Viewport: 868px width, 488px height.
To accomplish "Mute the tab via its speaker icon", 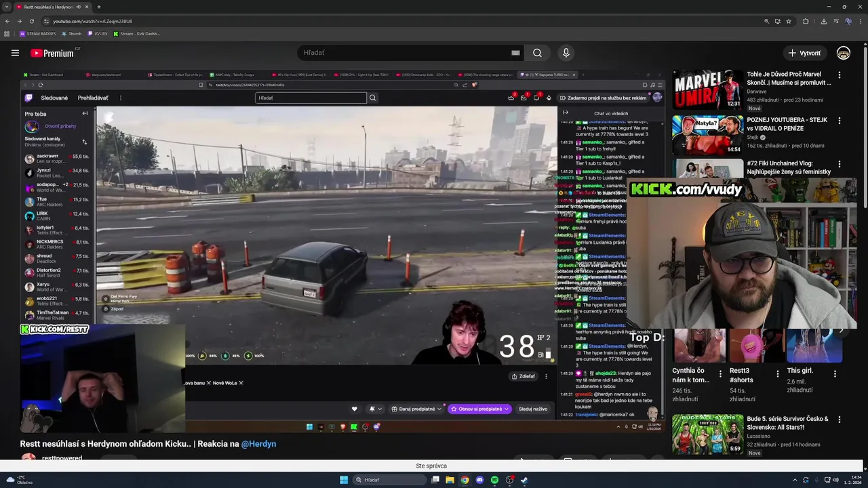I will (79, 7).
